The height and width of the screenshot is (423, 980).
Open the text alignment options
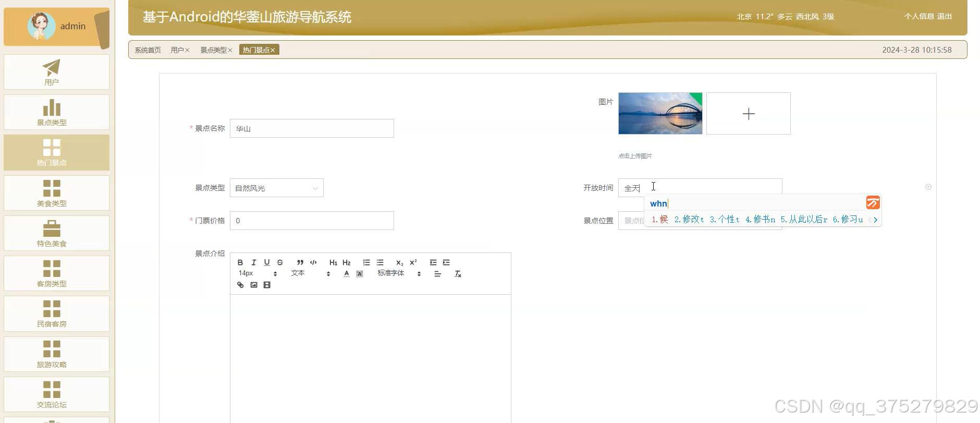tap(438, 274)
